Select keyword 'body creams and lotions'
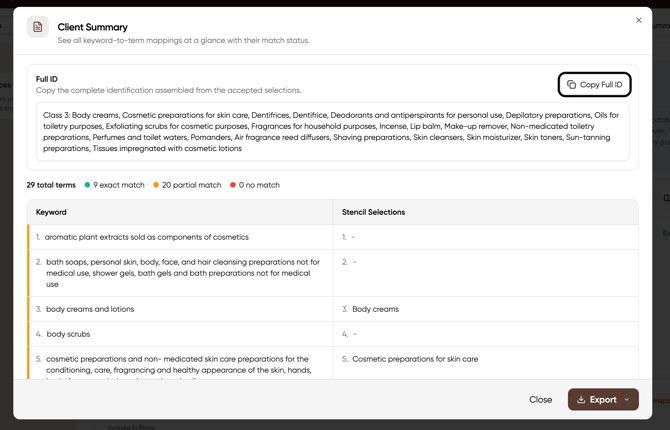Viewport: 670px width, 430px height. [90, 309]
